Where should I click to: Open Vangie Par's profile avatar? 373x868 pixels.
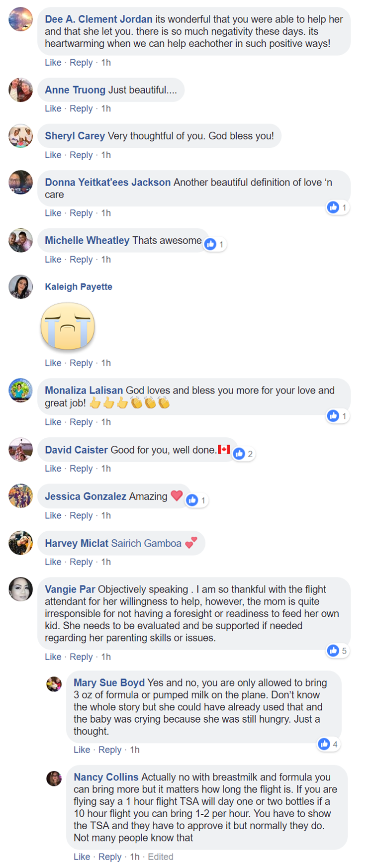click(x=20, y=589)
